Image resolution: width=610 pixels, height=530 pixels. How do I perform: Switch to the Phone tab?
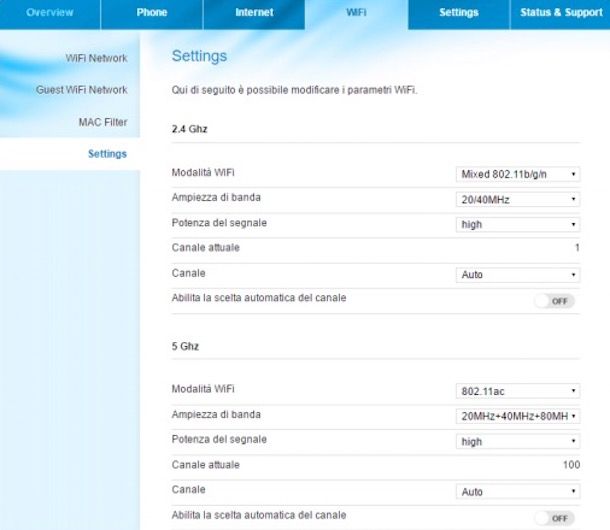coord(152,13)
